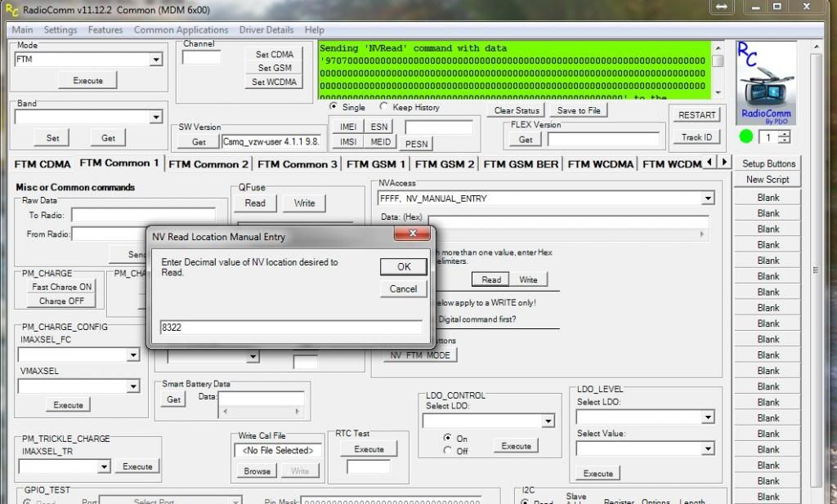Open the Features menu

click(x=105, y=30)
